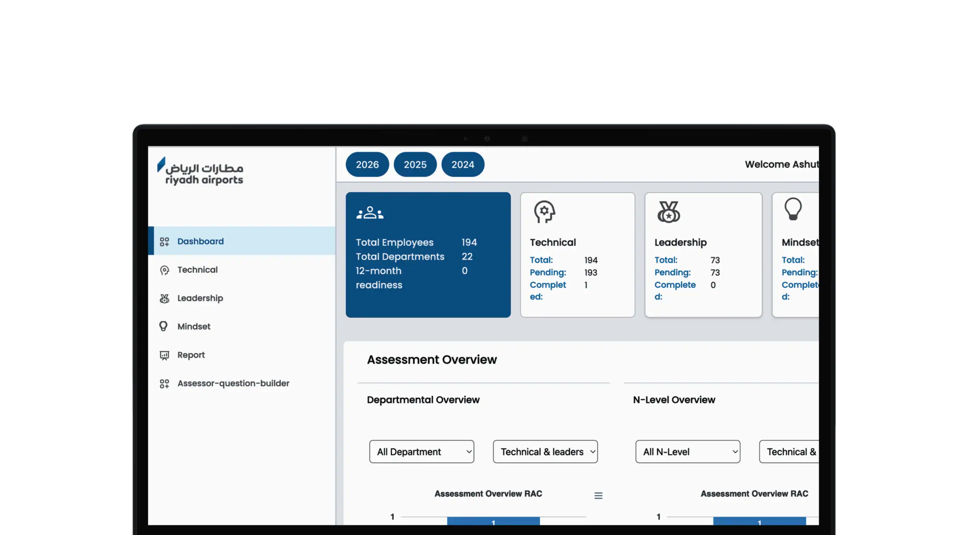Click the Welcome Ashut user greeting
Image resolution: width=980 pixels, height=535 pixels.
point(781,164)
